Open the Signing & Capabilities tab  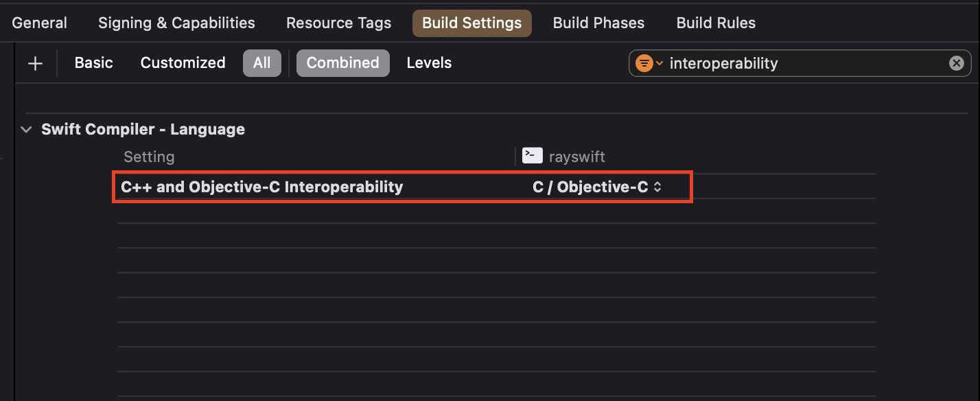click(x=176, y=23)
